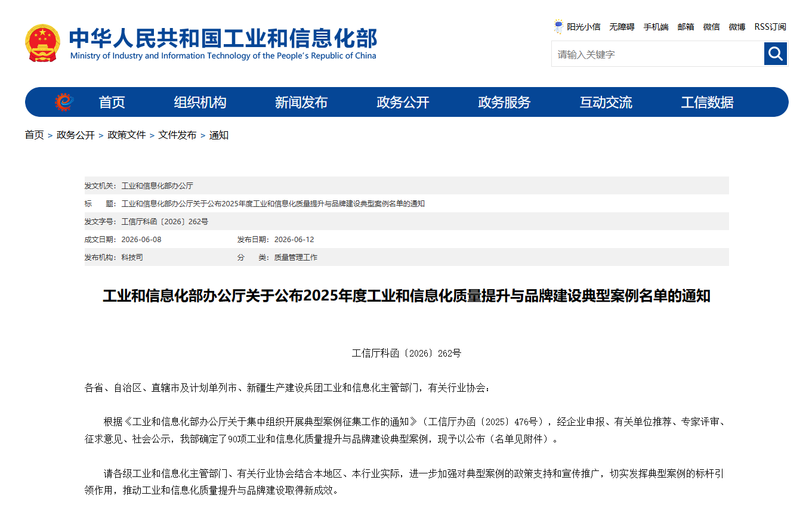Click the 邮箱 mail link
Screen dimensions: 812x511
coord(686,27)
